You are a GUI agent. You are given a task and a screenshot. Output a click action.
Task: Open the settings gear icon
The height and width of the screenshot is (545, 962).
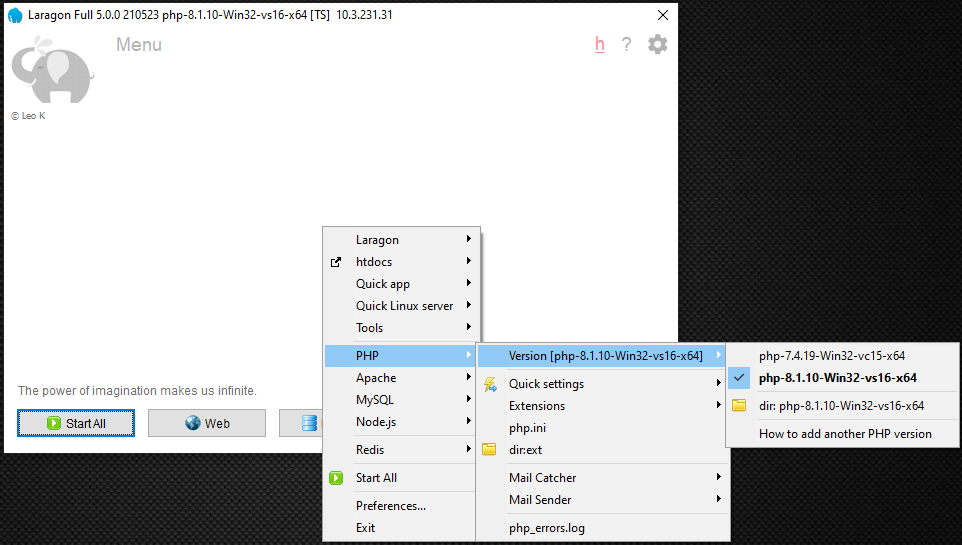click(x=657, y=44)
